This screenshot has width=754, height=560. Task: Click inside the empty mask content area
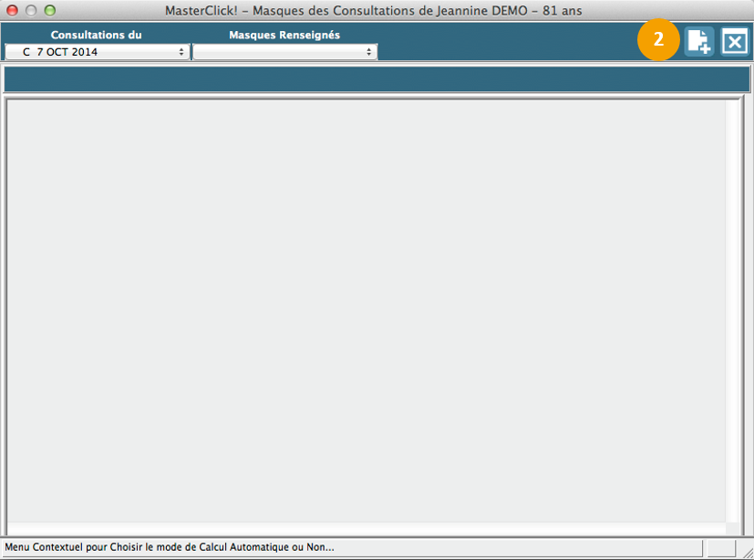coord(365,310)
